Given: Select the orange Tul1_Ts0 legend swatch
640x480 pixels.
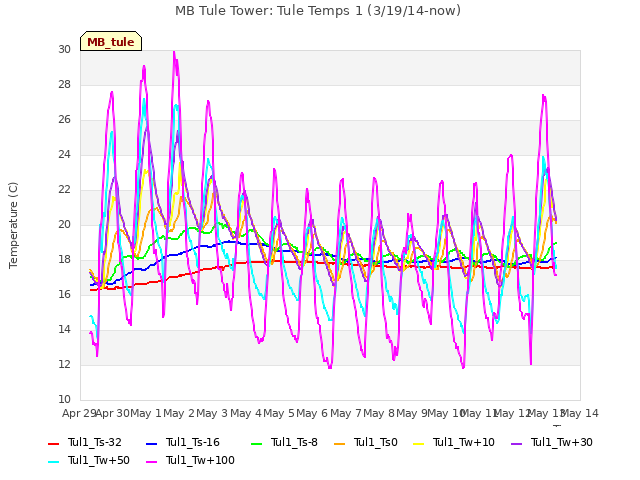Looking at the screenshot, I should [340, 443].
